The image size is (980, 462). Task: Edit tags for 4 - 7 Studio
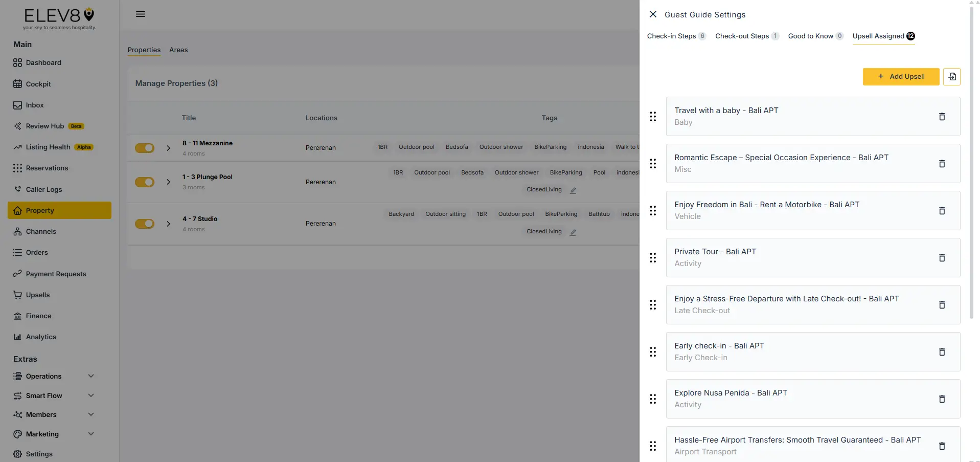coord(573,232)
